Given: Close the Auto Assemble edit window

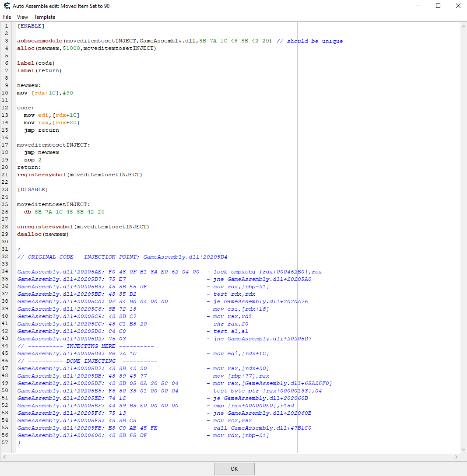Looking at the screenshot, I should 458,6.
